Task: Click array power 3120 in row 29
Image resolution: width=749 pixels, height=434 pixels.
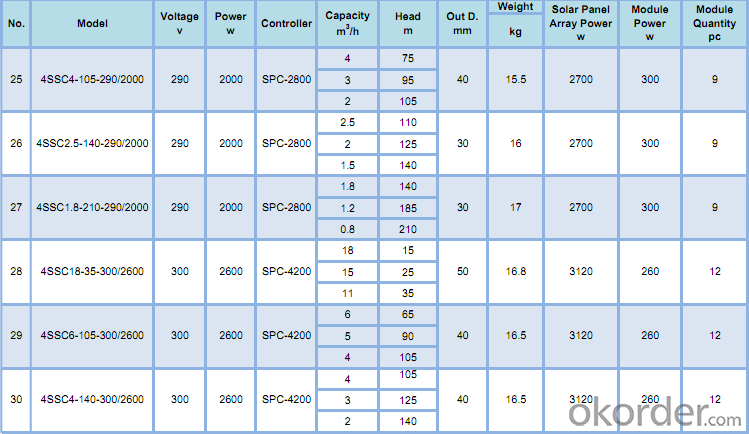Action: 580,335
